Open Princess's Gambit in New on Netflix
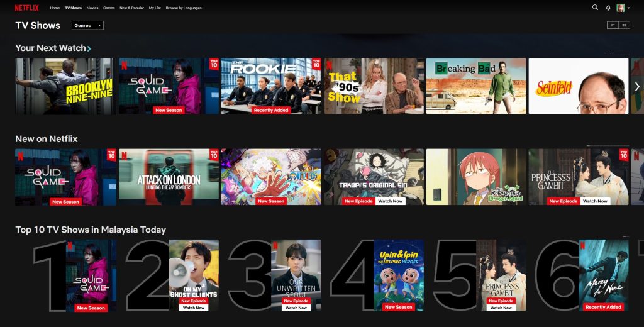Viewport: 644px width, 327px height. pyautogui.click(x=579, y=177)
